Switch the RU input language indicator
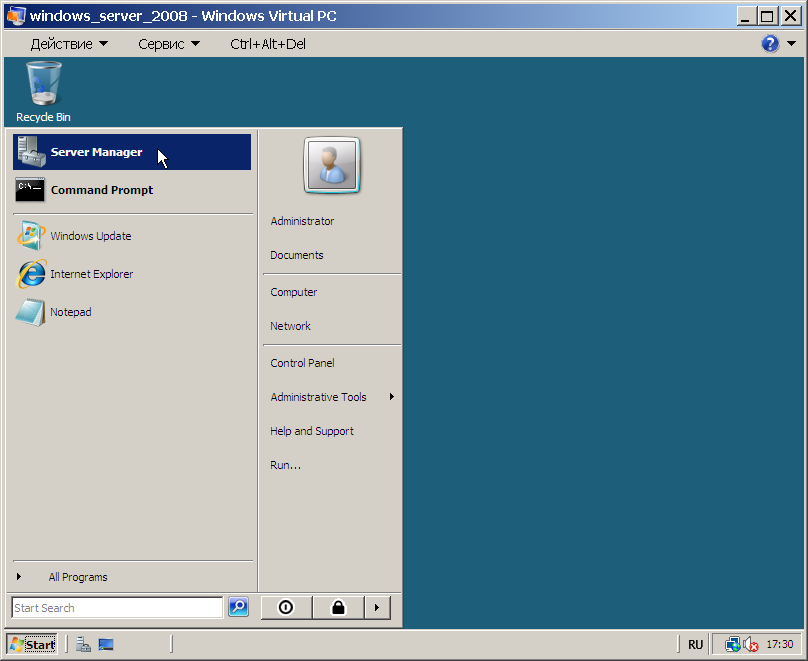Image resolution: width=808 pixels, height=661 pixels. pos(696,645)
